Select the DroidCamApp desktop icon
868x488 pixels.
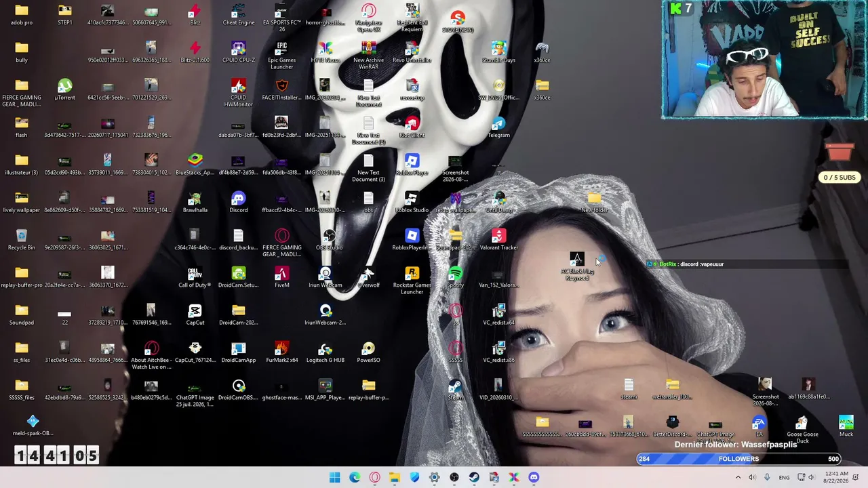238,352
